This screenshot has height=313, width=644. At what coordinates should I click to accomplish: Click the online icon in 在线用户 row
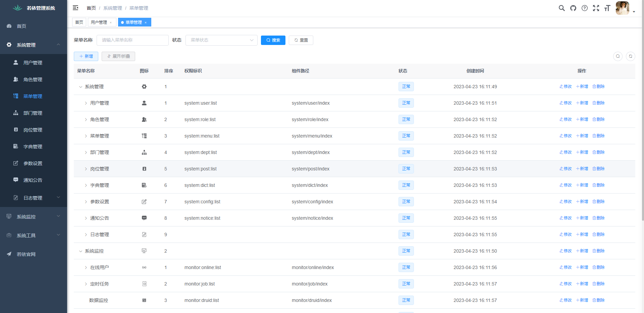click(144, 267)
